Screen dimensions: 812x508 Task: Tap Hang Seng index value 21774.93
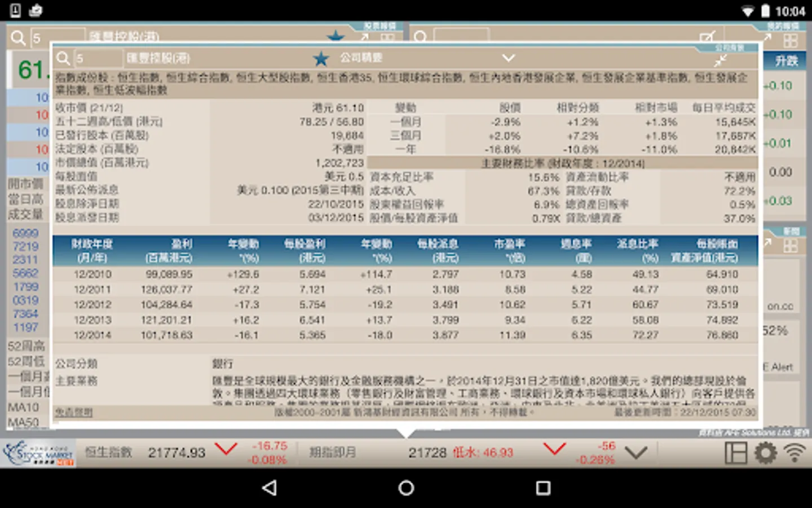(176, 453)
